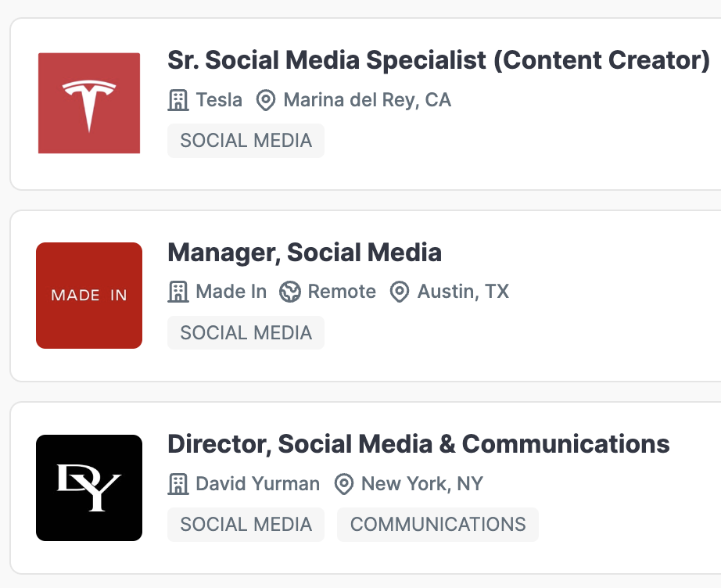
Task: Select the COMMUNICATIONS tag
Action: coord(438,525)
